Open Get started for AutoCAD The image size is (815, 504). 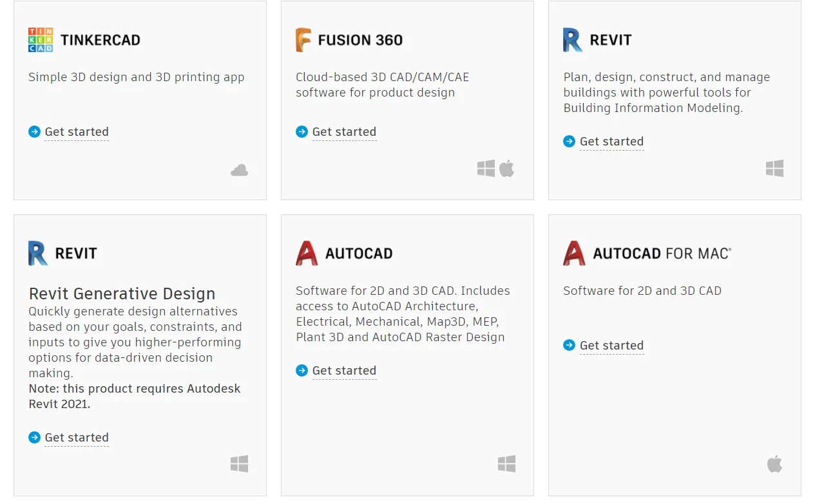pos(344,370)
